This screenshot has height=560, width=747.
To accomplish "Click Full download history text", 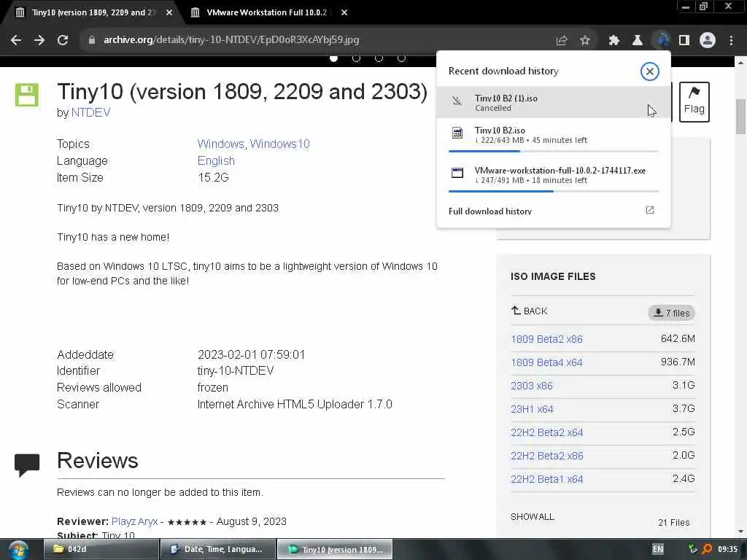I will pyautogui.click(x=489, y=211).
